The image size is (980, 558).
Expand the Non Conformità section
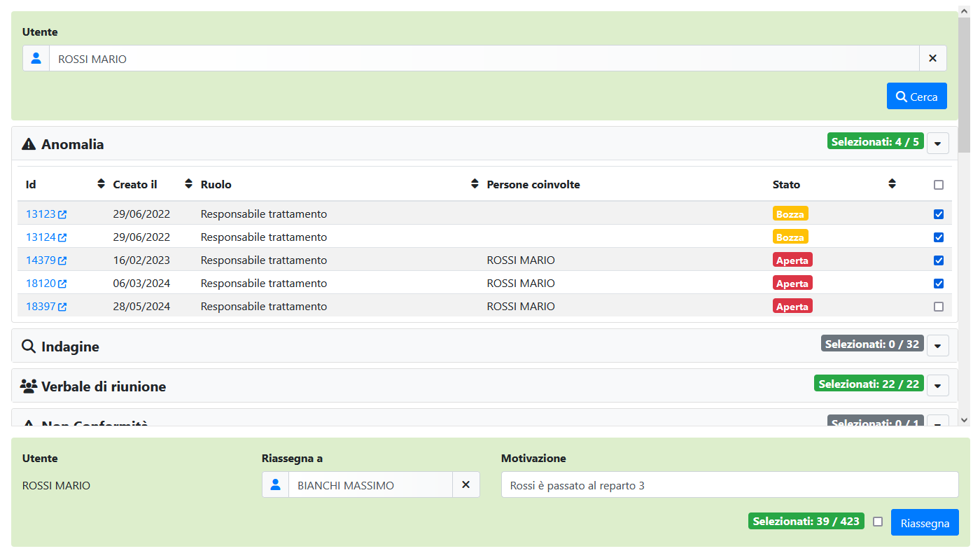click(937, 424)
